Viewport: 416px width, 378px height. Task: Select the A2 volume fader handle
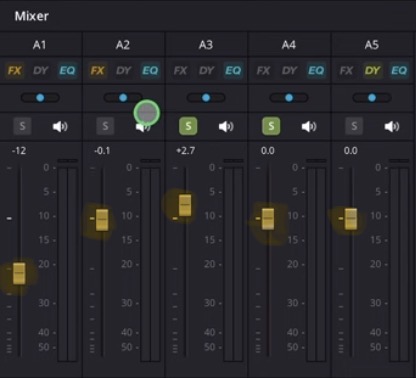click(x=102, y=220)
